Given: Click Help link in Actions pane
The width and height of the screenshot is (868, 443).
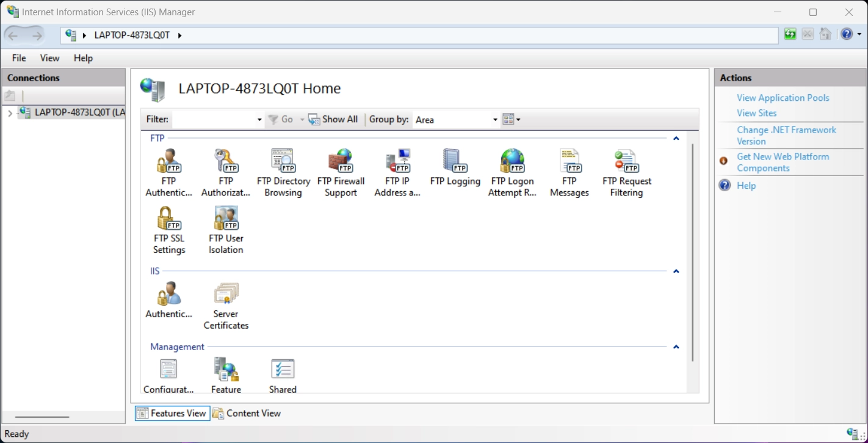Looking at the screenshot, I should pos(746,186).
